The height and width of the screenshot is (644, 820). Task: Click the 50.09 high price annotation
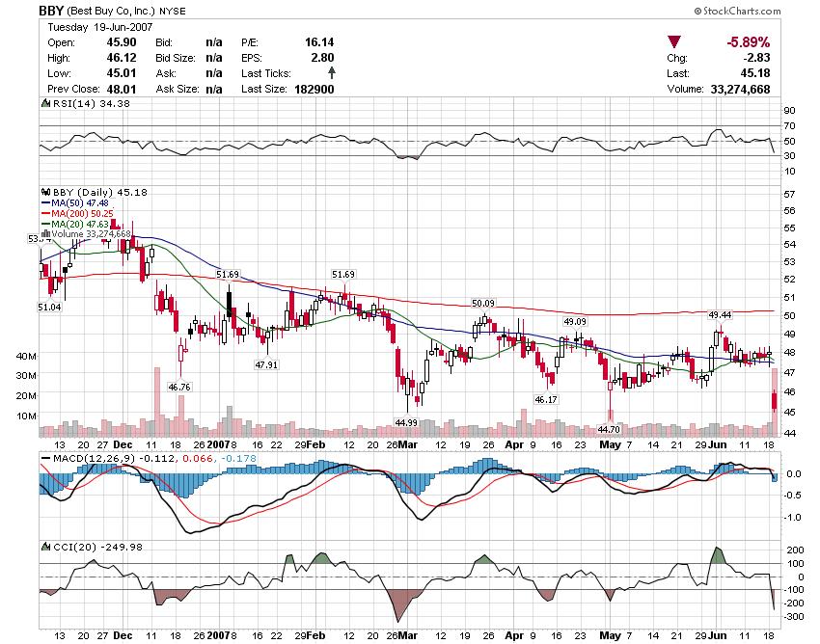[x=482, y=303]
